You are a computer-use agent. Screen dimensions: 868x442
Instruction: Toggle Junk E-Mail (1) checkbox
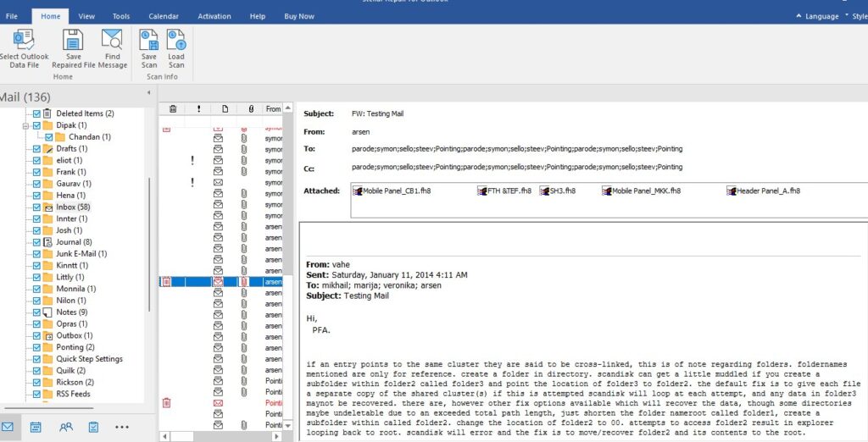click(36, 254)
